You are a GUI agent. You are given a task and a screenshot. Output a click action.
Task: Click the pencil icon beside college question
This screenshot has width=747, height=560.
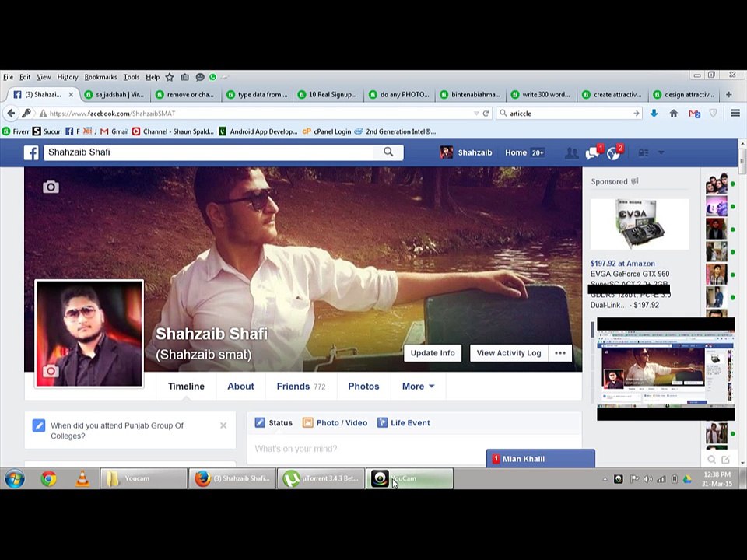[x=39, y=425]
